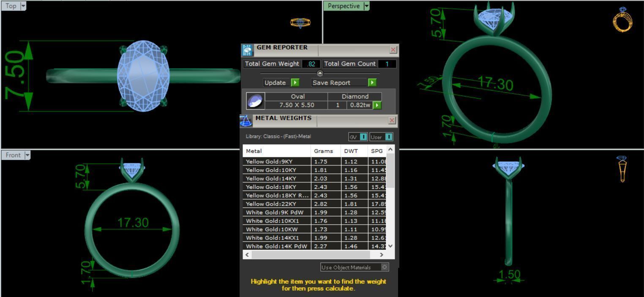Click the green arrow beside Save Report

click(x=372, y=82)
